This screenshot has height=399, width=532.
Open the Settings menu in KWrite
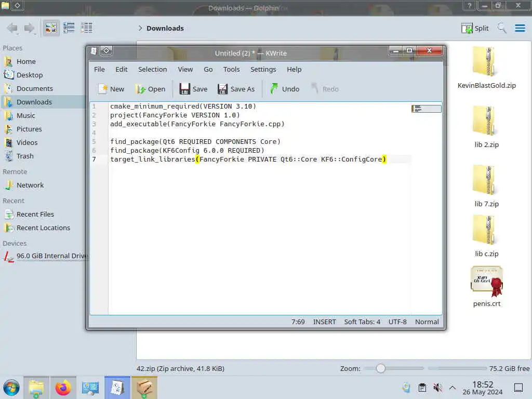pyautogui.click(x=263, y=69)
